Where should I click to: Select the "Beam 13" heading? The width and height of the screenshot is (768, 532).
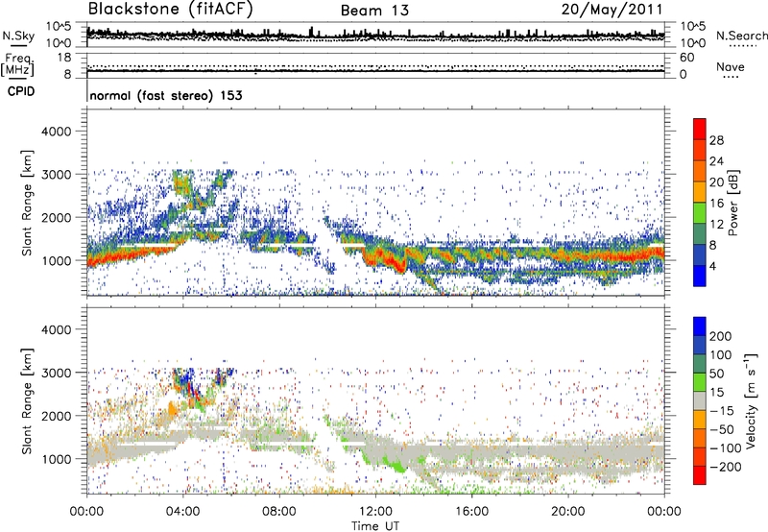tap(374, 11)
